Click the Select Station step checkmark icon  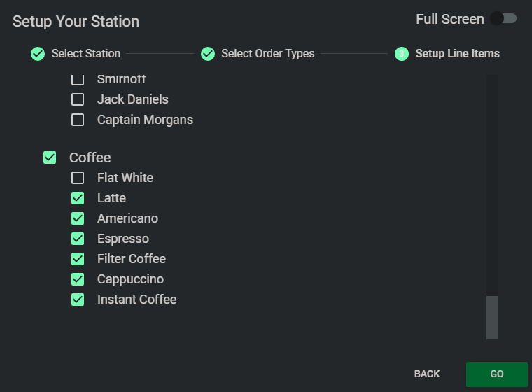(38, 54)
